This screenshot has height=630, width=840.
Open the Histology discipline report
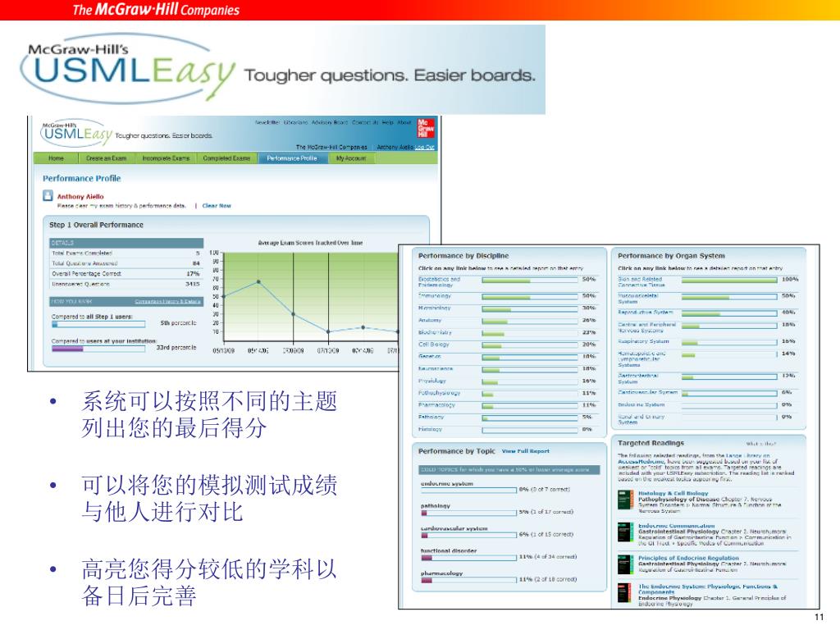[x=430, y=429]
